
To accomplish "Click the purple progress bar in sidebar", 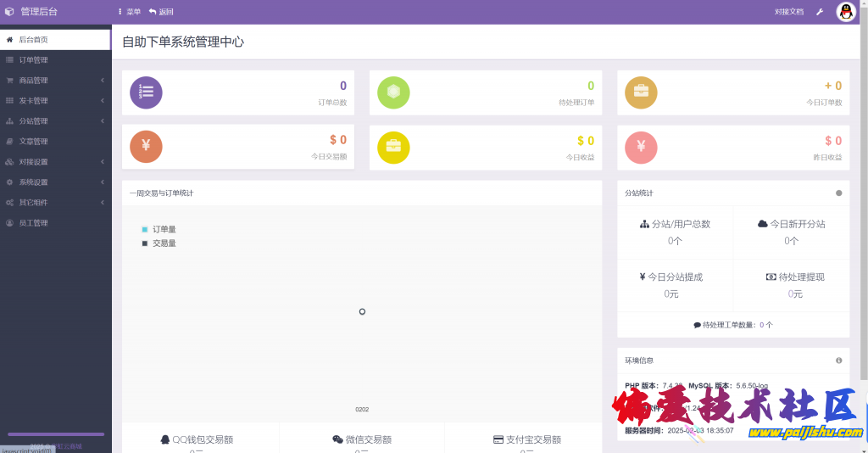I will pyautogui.click(x=56, y=434).
